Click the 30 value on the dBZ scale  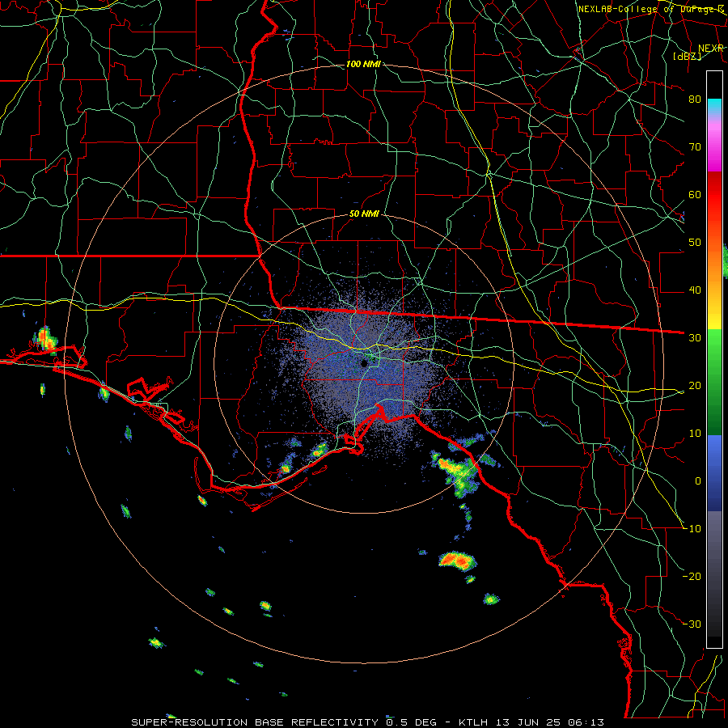pyautogui.click(x=695, y=337)
